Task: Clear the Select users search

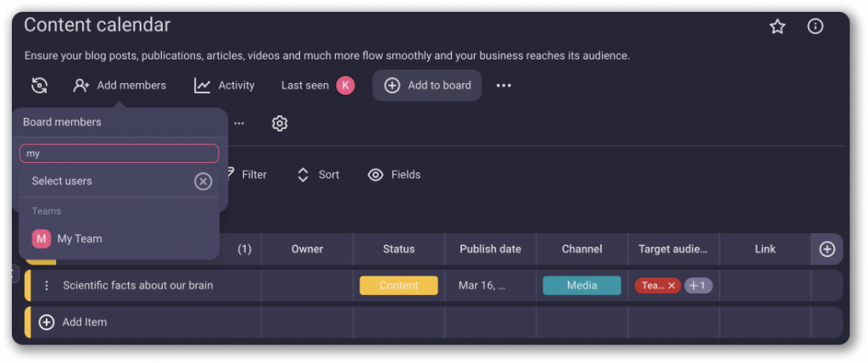Action: click(203, 181)
